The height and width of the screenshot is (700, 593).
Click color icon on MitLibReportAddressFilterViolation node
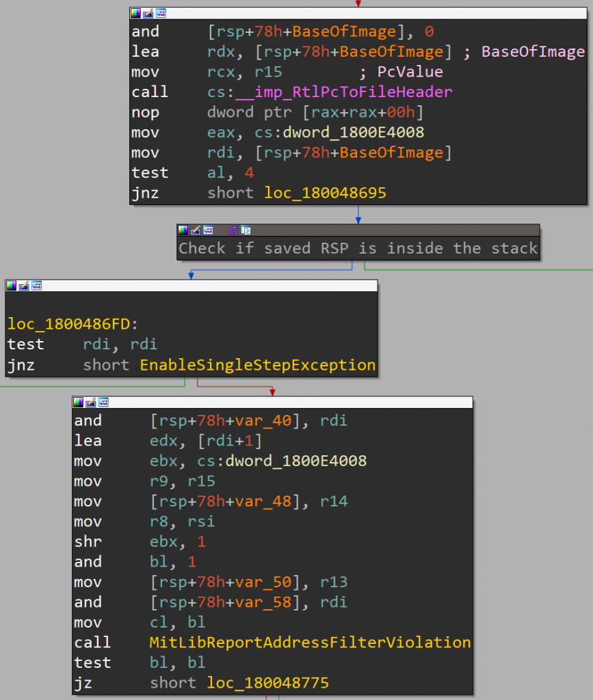[79, 402]
